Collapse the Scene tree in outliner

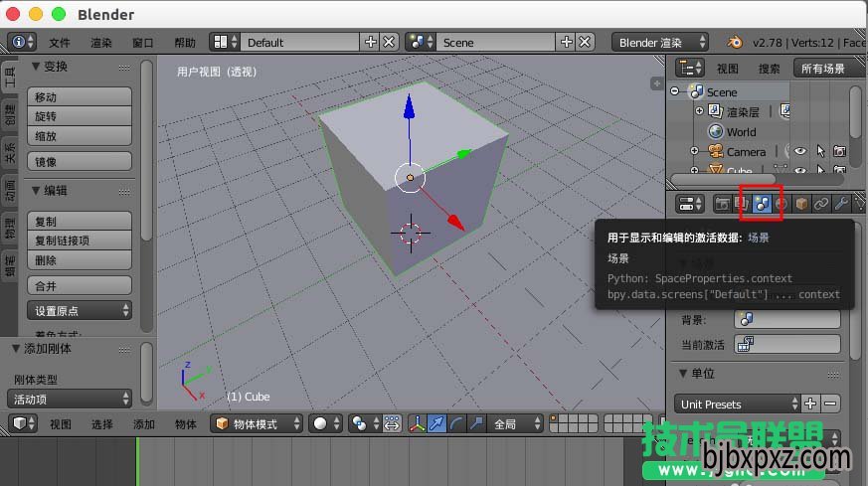pos(675,90)
